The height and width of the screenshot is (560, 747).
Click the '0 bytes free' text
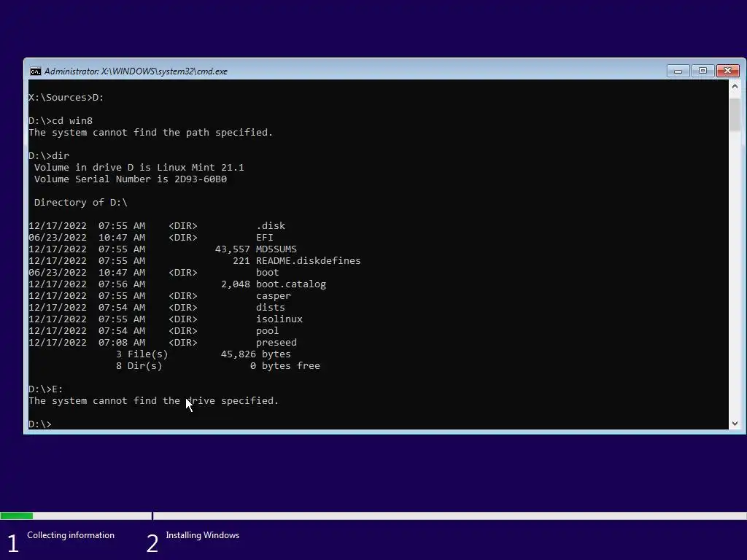click(x=285, y=366)
